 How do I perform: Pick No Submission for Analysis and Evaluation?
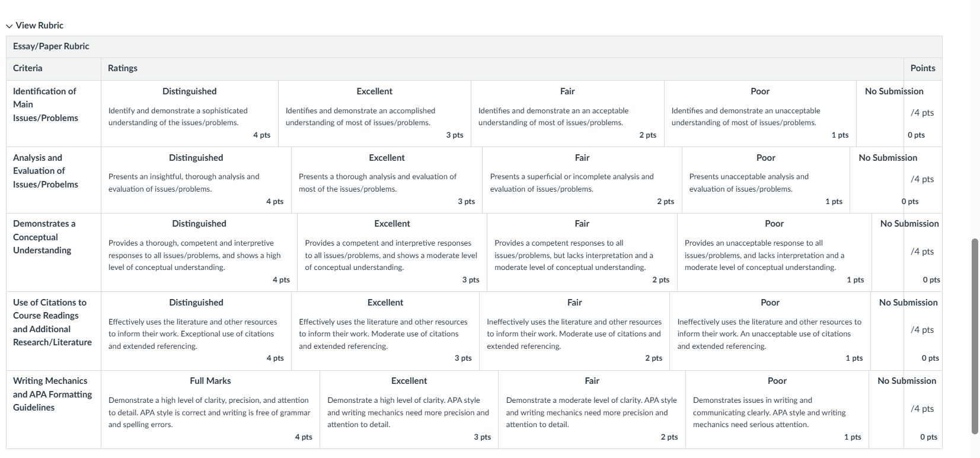(888, 180)
